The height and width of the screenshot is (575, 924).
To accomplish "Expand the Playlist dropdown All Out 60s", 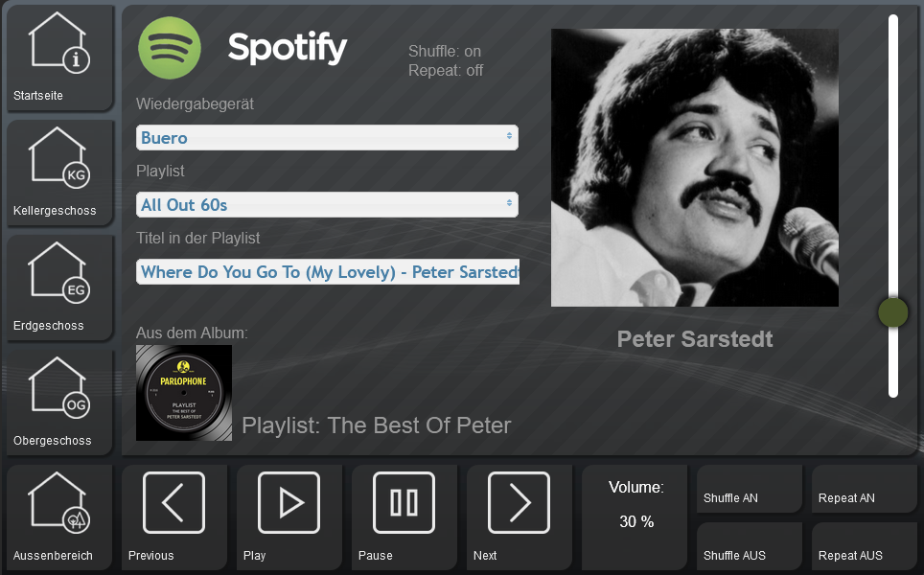I will 327,205.
